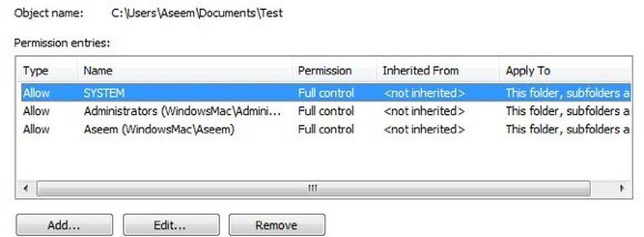This screenshot has width=644, height=237.
Task: Click the Inherited From column header
Action: [x=438, y=71]
